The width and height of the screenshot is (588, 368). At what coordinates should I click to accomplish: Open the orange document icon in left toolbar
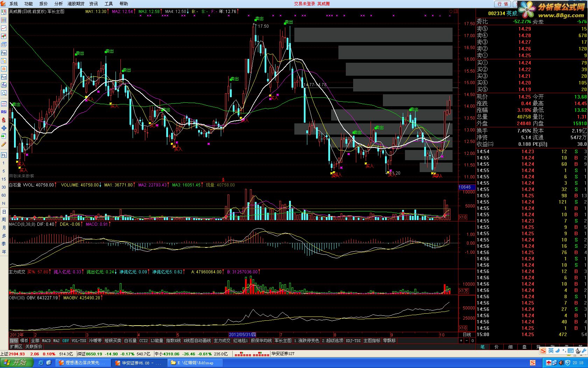(x=4, y=69)
